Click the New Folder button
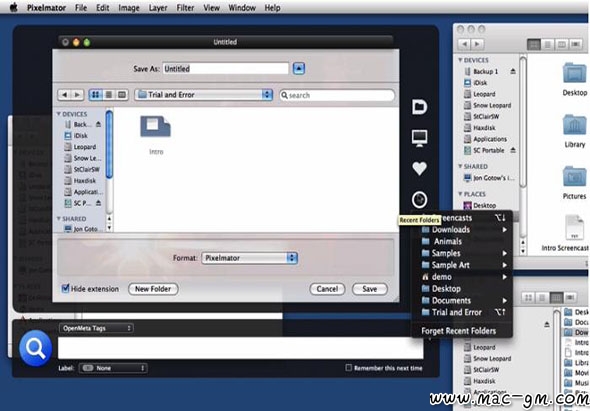Viewport: 590px width, 411px height. click(x=153, y=289)
